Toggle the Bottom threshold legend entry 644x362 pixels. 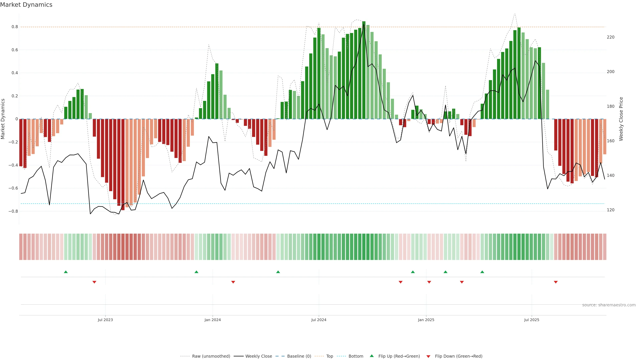click(356, 356)
